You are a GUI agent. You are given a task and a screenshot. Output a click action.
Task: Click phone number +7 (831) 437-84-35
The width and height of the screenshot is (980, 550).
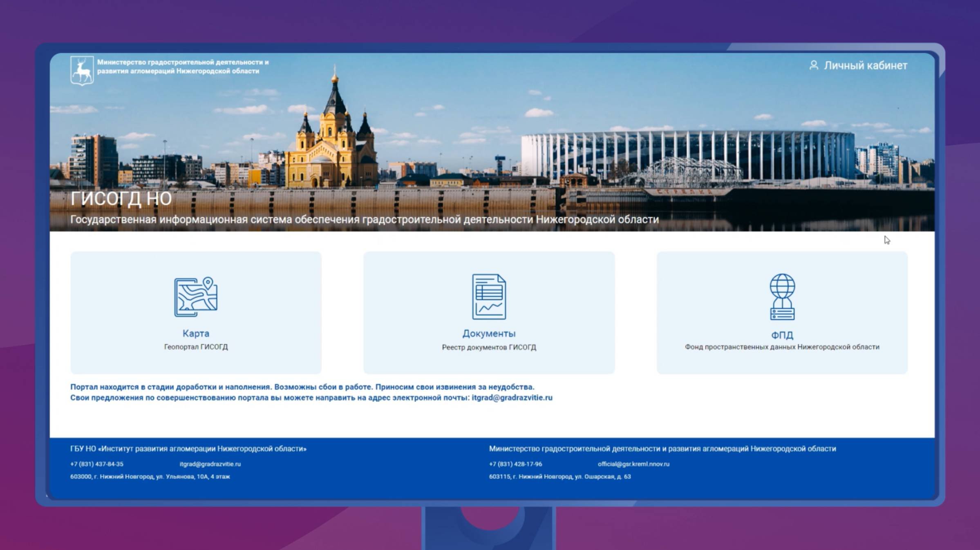pyautogui.click(x=97, y=464)
